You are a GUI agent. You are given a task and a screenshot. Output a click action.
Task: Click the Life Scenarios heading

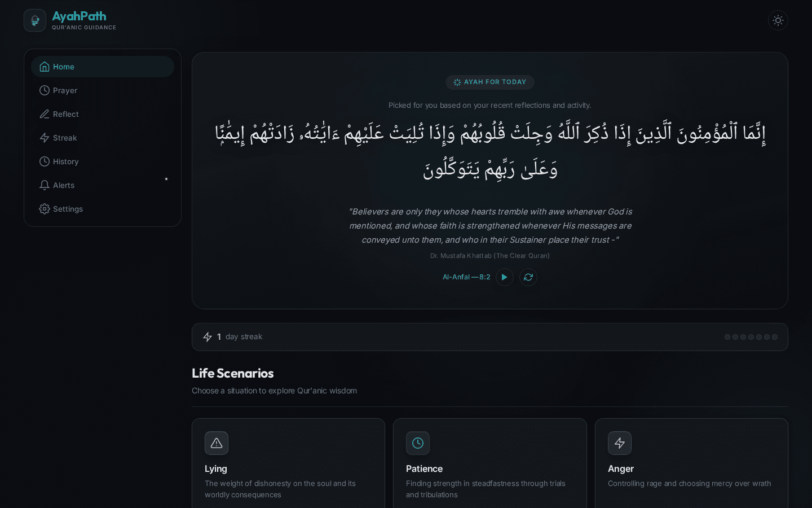pyautogui.click(x=233, y=373)
